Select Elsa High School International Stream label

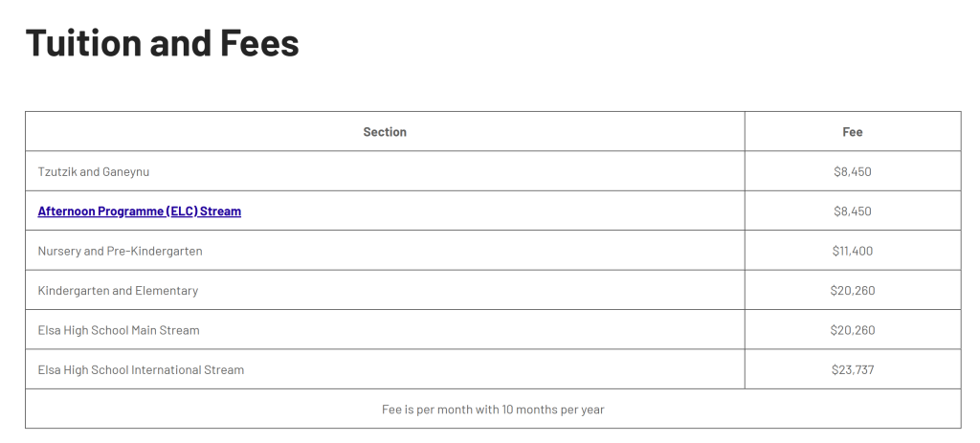(141, 370)
